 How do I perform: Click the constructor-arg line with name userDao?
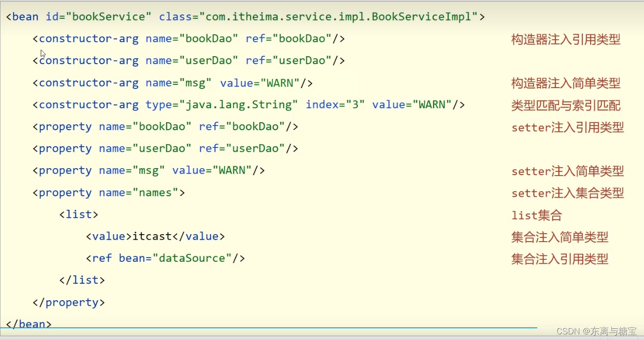(x=189, y=61)
